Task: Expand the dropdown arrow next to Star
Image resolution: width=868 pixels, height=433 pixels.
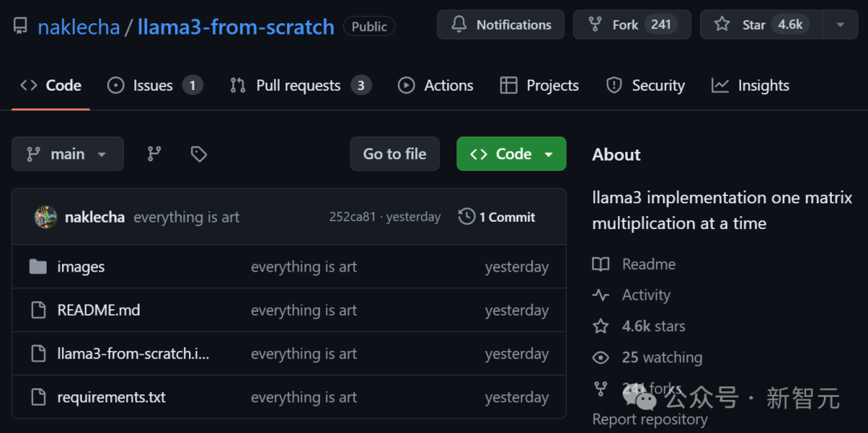Action: pos(841,25)
